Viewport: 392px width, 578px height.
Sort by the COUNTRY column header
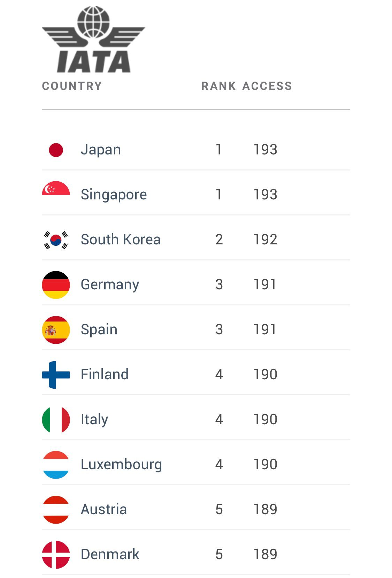point(72,86)
